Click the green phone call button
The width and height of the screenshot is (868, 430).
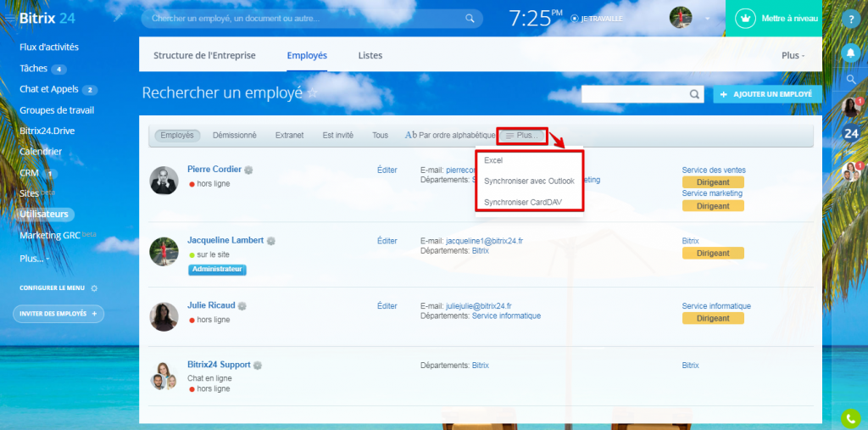pos(851,418)
